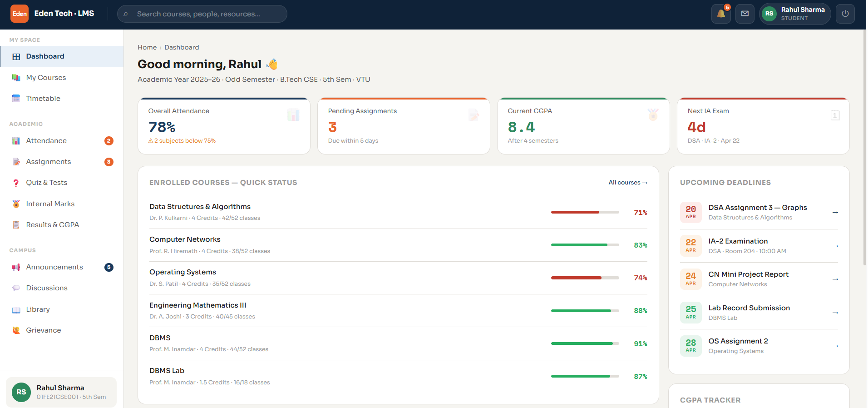Click the Home breadcrumb link
This screenshot has width=868, height=408.
point(147,47)
